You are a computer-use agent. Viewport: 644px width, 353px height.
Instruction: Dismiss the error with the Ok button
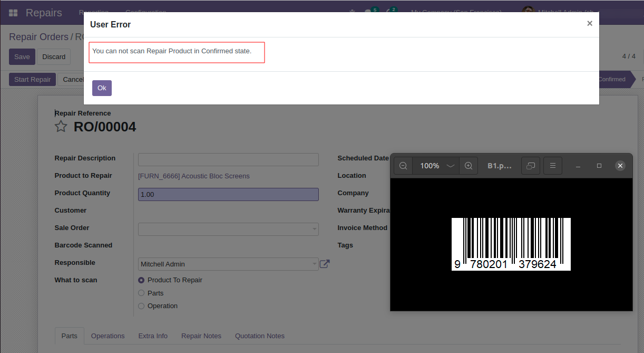click(102, 88)
